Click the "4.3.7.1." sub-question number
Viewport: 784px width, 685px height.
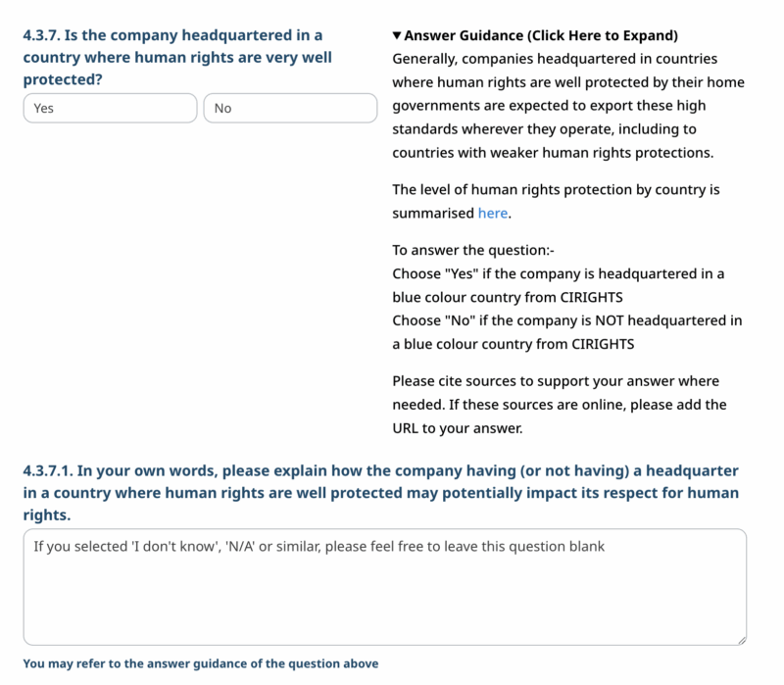[48, 470]
